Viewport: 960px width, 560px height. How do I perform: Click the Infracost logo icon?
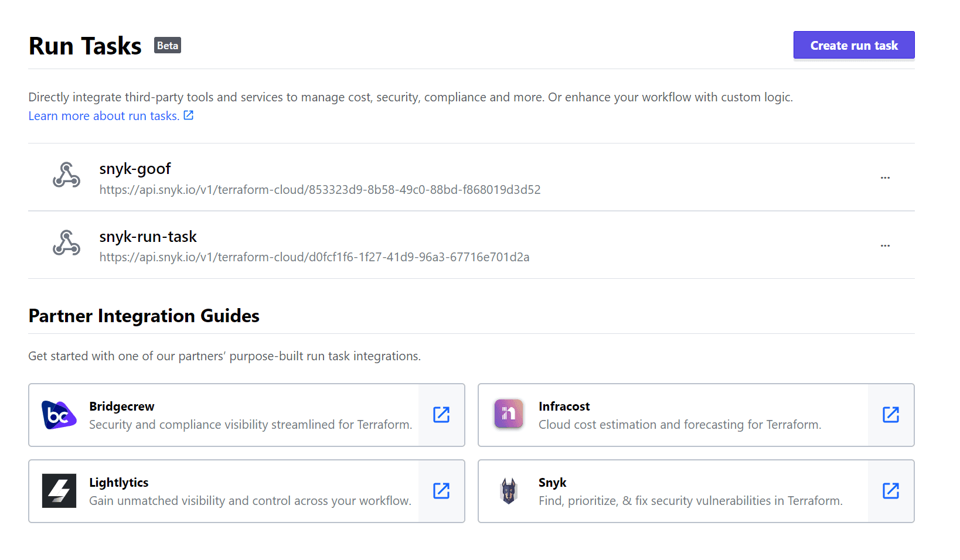[509, 414]
